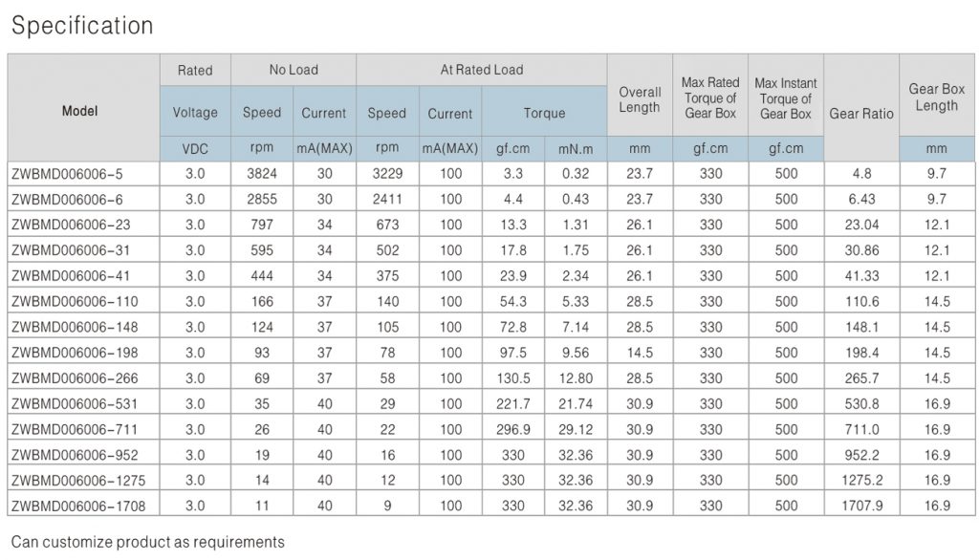Select the 6.43 gear ratio cell

[x=860, y=200]
